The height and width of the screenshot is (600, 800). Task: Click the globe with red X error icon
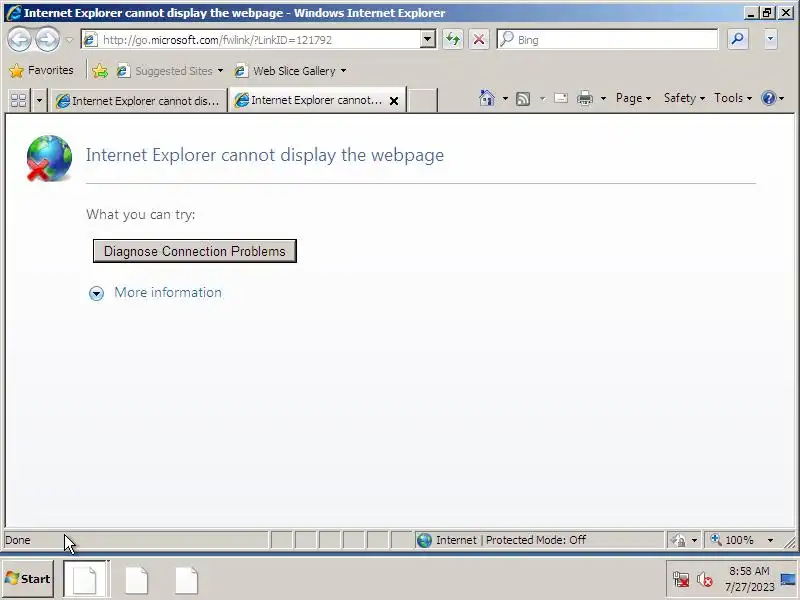point(49,158)
